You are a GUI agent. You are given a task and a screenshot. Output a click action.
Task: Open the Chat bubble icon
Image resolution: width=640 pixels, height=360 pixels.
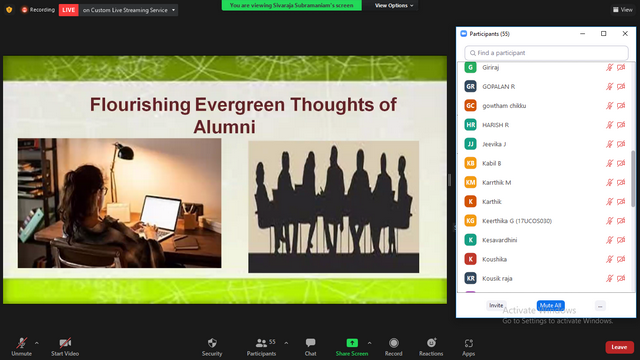pyautogui.click(x=310, y=343)
